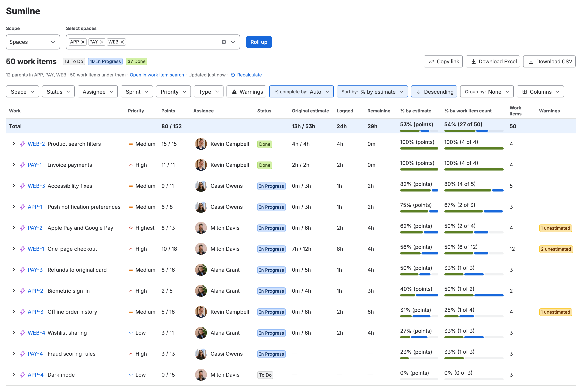Image resolution: width=582 pixels, height=392 pixels.
Task: Click the 1 unestimated warning on APP-3
Action: [x=556, y=312]
